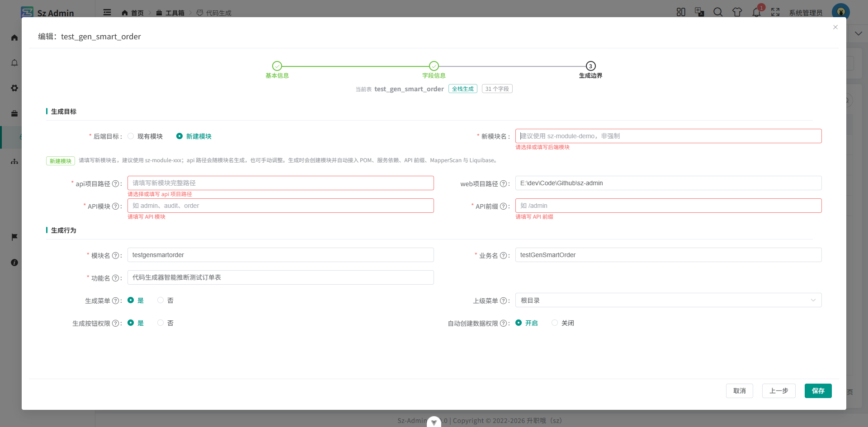
Task: Click the 上一步 button
Action: pyautogui.click(x=779, y=391)
